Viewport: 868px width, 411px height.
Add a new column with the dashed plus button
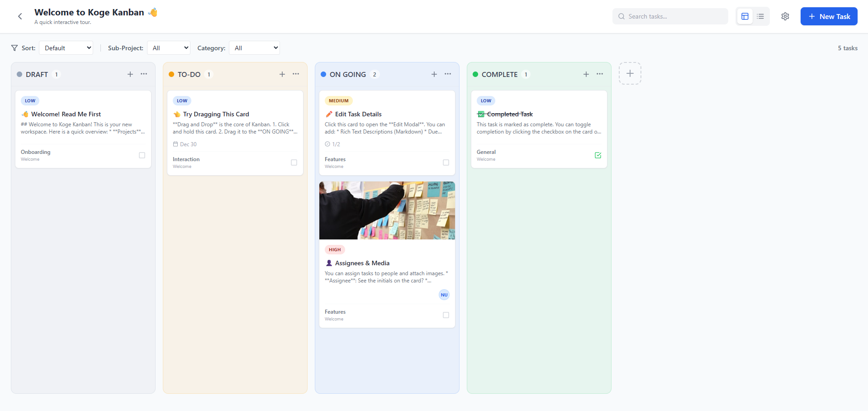[629, 73]
